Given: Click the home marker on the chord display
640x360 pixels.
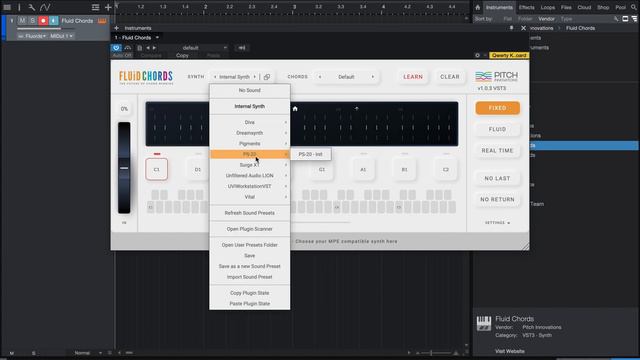Looking at the screenshot, I should tap(295, 109).
